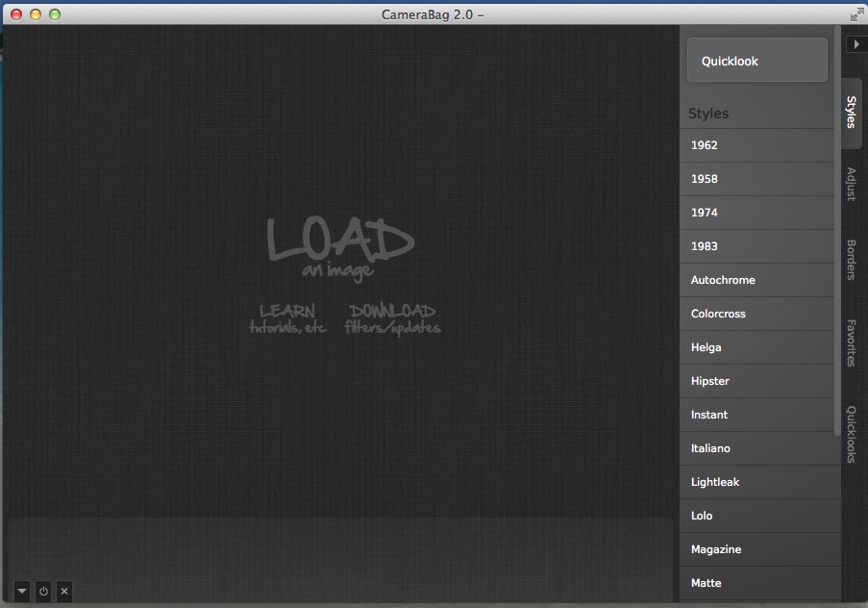Close the CameraBag window with red button
The width and height of the screenshot is (868, 608).
16,14
